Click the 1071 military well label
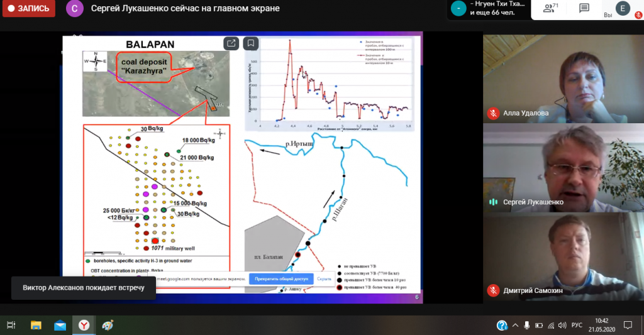This screenshot has height=335, width=644. (x=172, y=248)
